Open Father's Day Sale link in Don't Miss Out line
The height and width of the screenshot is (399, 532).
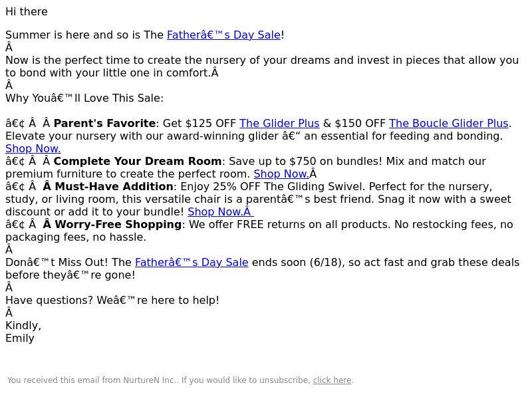click(x=192, y=263)
